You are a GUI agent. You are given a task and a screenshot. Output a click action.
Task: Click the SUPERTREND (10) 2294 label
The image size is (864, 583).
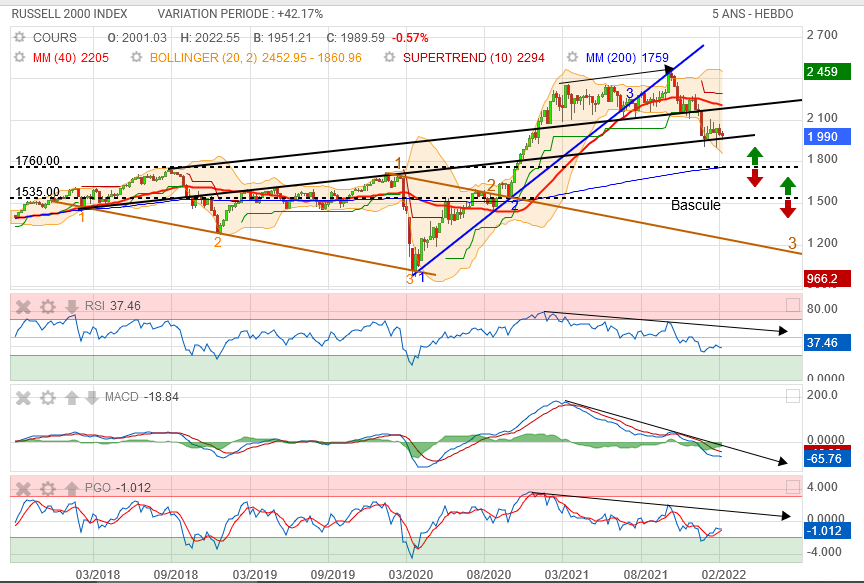point(474,57)
